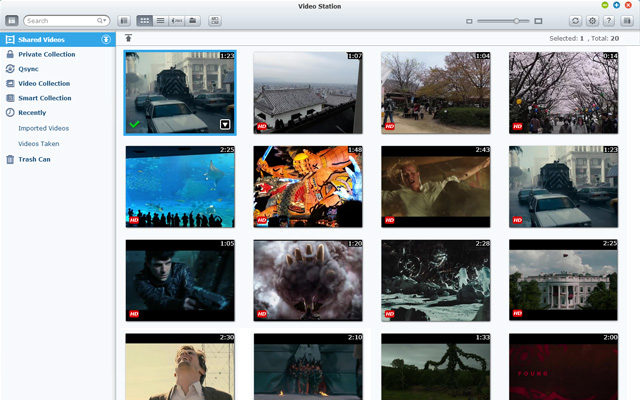
Task: Open Private Collection in sidebar
Action: coord(46,54)
